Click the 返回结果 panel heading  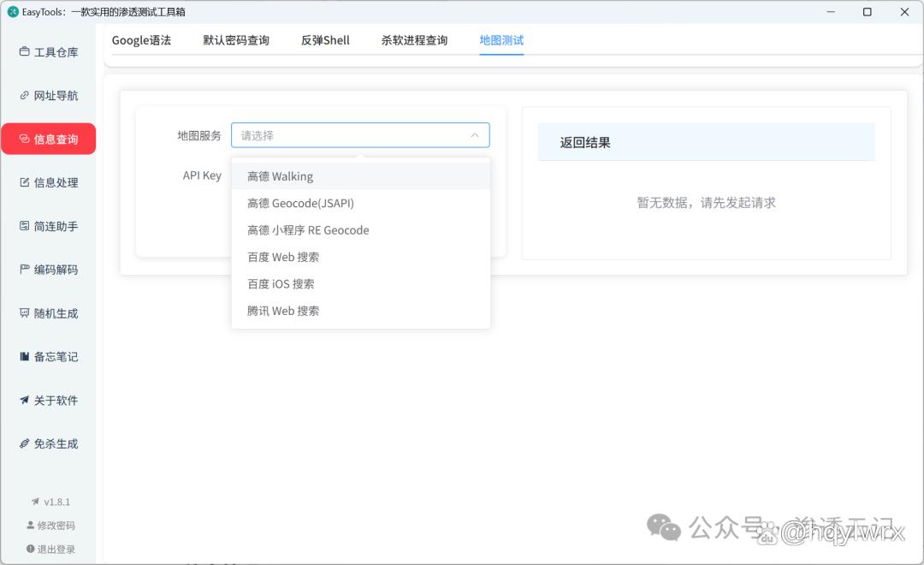pos(585,143)
